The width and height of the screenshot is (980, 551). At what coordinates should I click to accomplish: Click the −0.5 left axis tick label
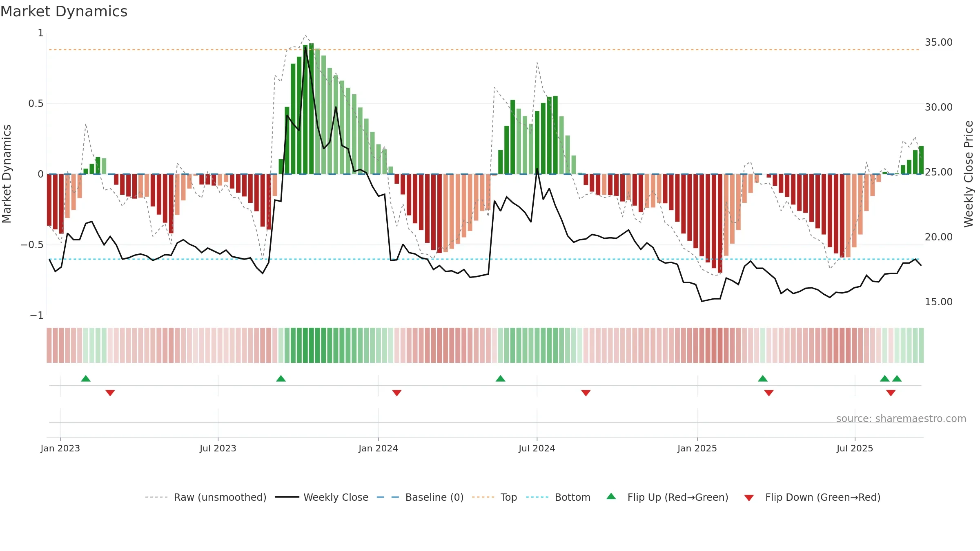(x=32, y=244)
